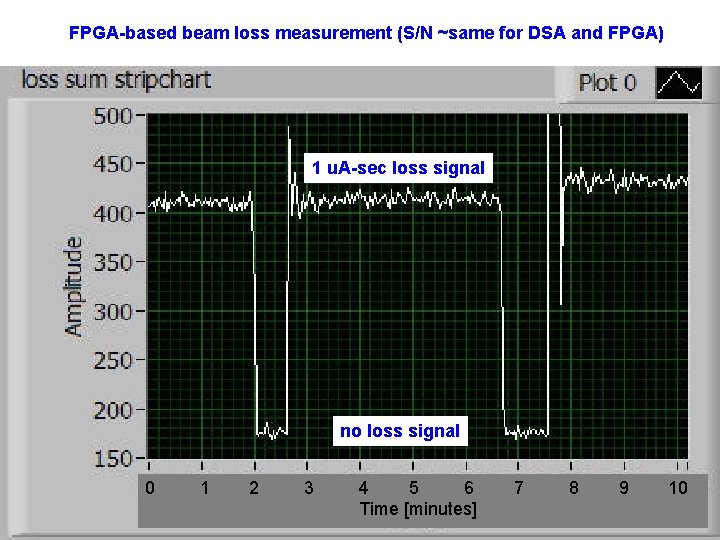Click the 500 amplitude scale value

pos(113,116)
